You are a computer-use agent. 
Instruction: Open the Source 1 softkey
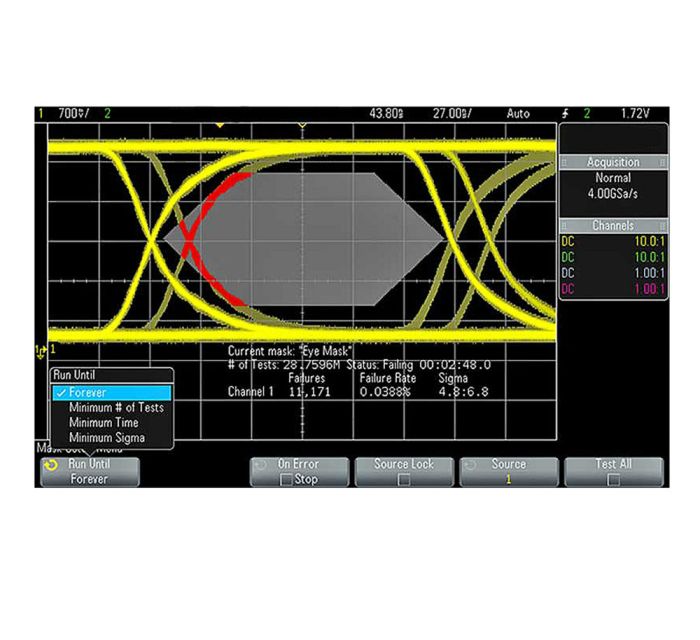[x=509, y=472]
